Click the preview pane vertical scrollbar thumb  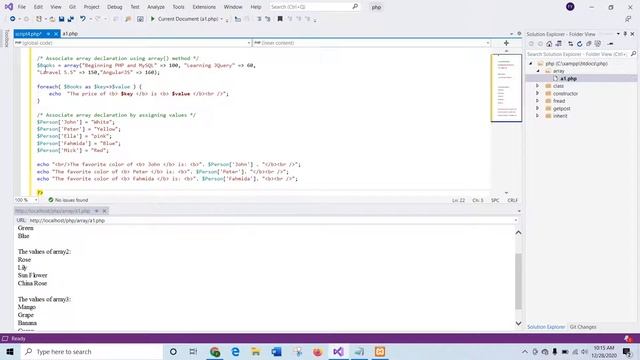[x=518, y=281]
